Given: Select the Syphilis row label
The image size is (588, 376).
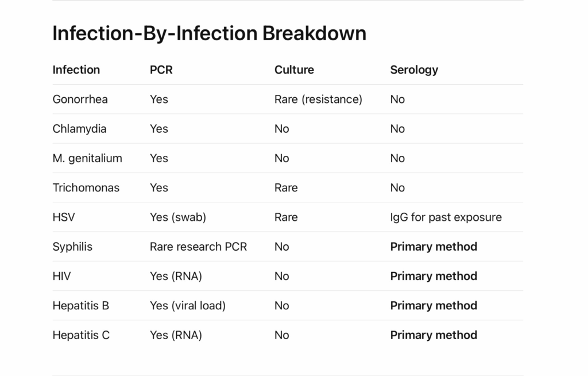Looking at the screenshot, I should [x=72, y=247].
